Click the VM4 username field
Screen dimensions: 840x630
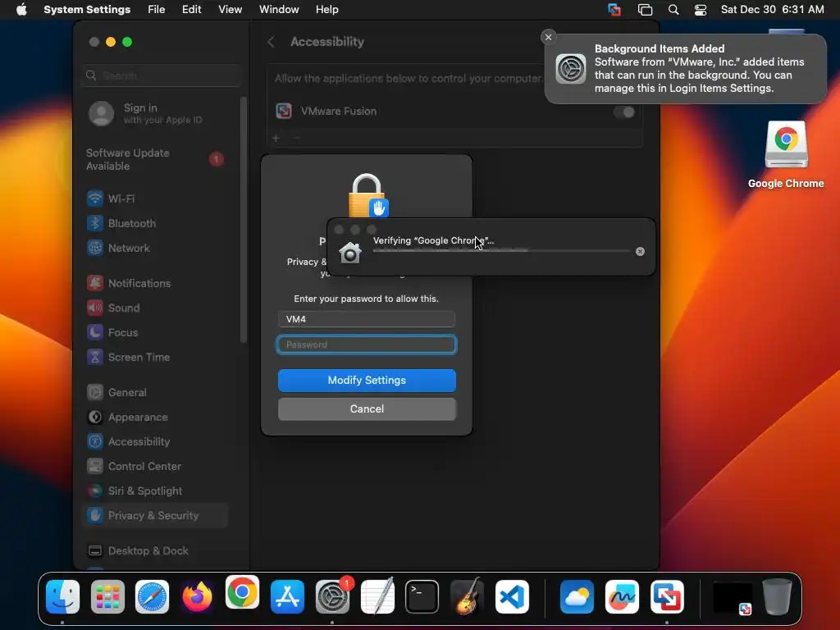pyautogui.click(x=367, y=319)
